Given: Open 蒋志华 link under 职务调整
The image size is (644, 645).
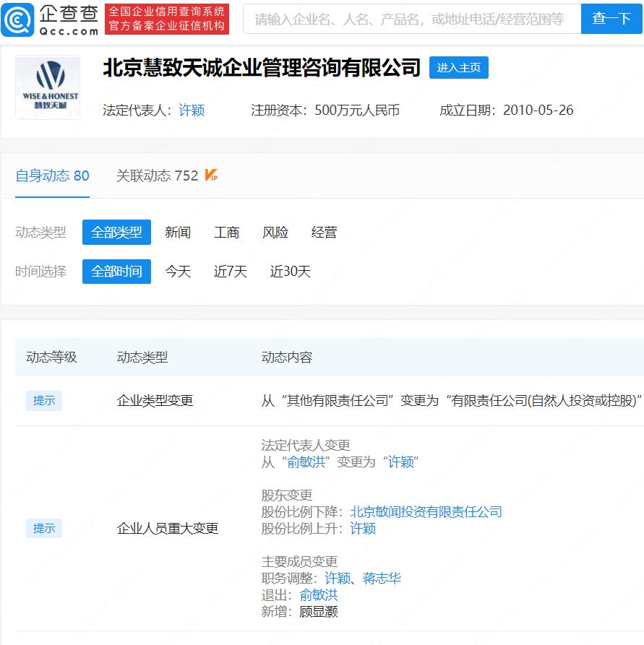Looking at the screenshot, I should tap(382, 579).
